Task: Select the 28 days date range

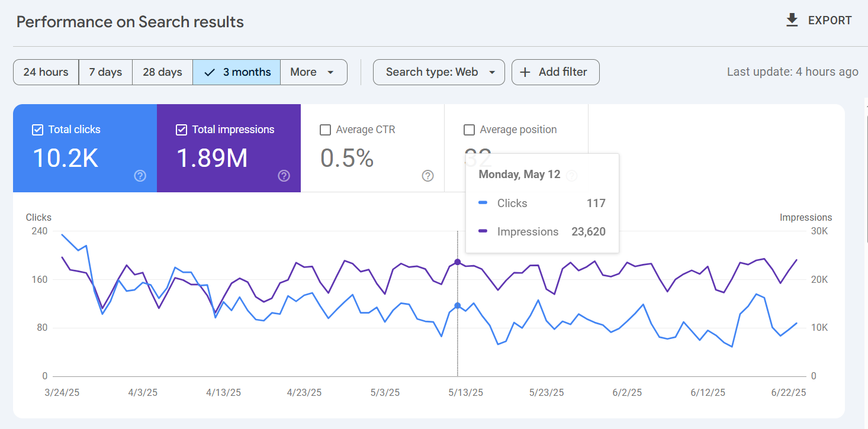Action: click(x=162, y=72)
